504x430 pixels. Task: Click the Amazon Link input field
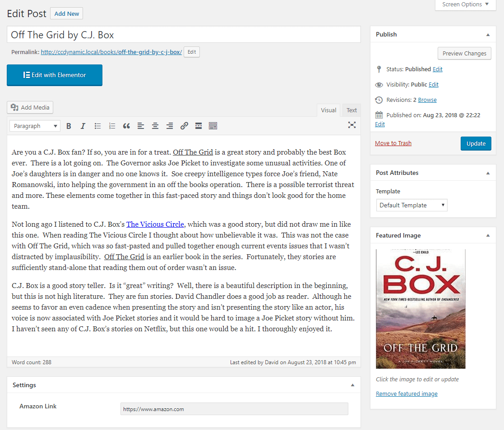tap(234, 409)
